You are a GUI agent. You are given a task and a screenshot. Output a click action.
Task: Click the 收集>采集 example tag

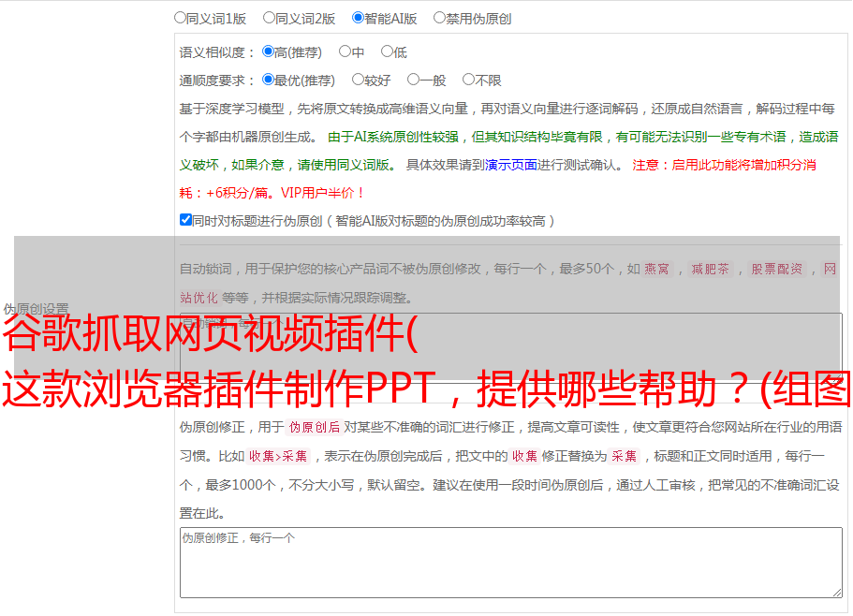pos(278,456)
